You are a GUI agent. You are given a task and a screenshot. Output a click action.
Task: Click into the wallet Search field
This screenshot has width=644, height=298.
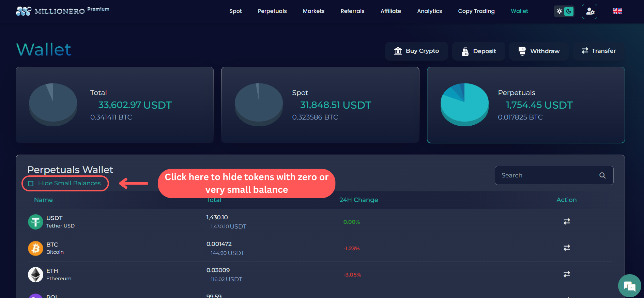pos(547,175)
